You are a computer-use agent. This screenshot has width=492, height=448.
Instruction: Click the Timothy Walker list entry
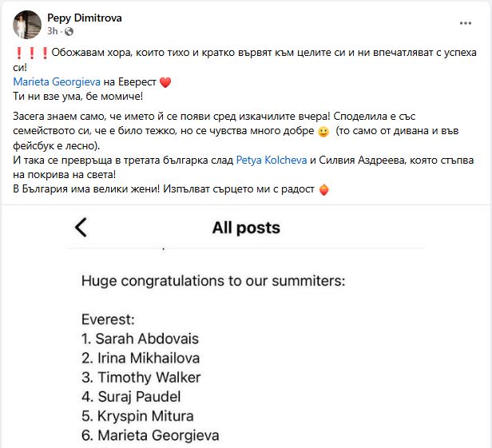coord(141,377)
